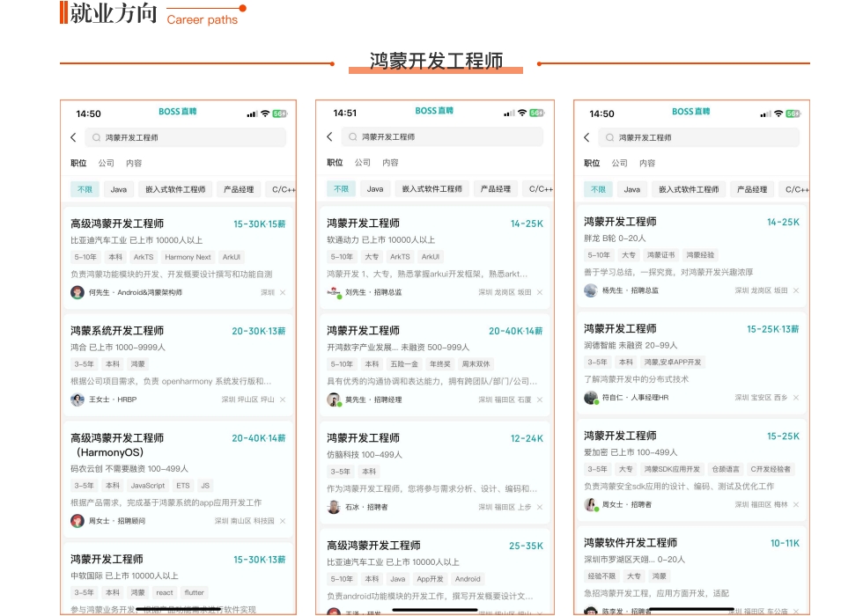Open recruiter 周女士 招聘者 avatar

pos(591,504)
